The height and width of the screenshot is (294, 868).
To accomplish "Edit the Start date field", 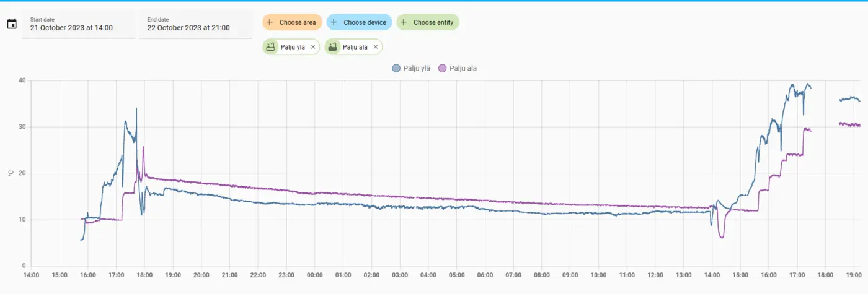I will click(79, 24).
